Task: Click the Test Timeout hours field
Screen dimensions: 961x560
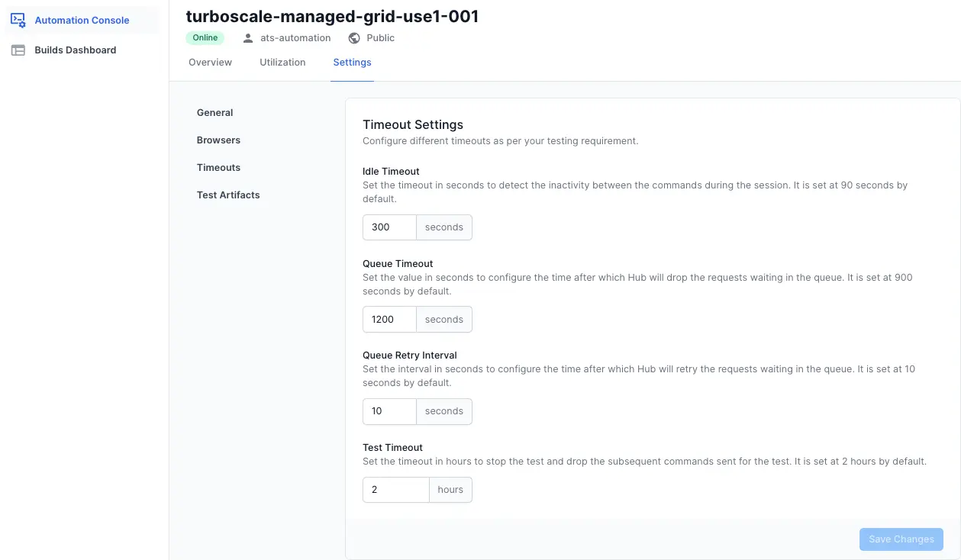Action: click(x=395, y=489)
